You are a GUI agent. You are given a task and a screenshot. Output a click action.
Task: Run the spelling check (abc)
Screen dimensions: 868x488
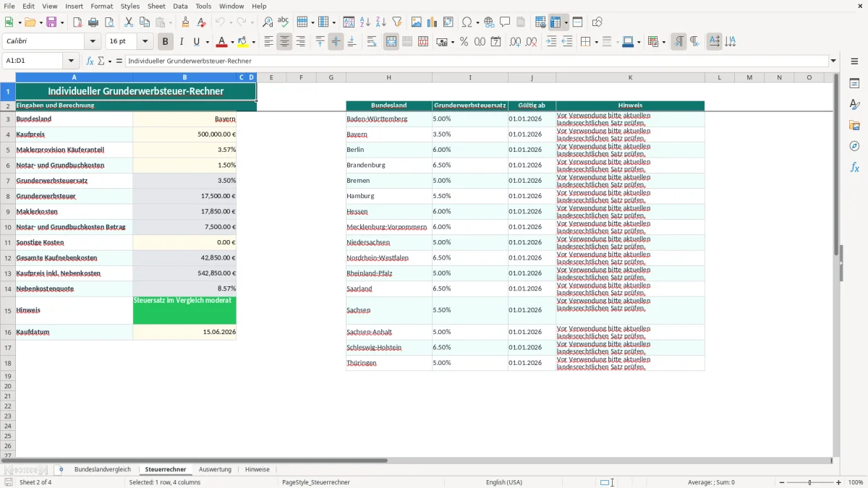tap(283, 22)
